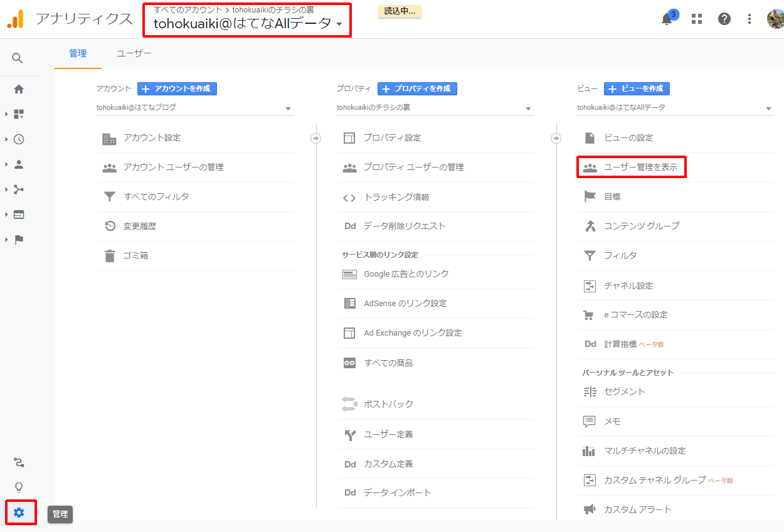Click the user profile avatar

click(x=776, y=19)
